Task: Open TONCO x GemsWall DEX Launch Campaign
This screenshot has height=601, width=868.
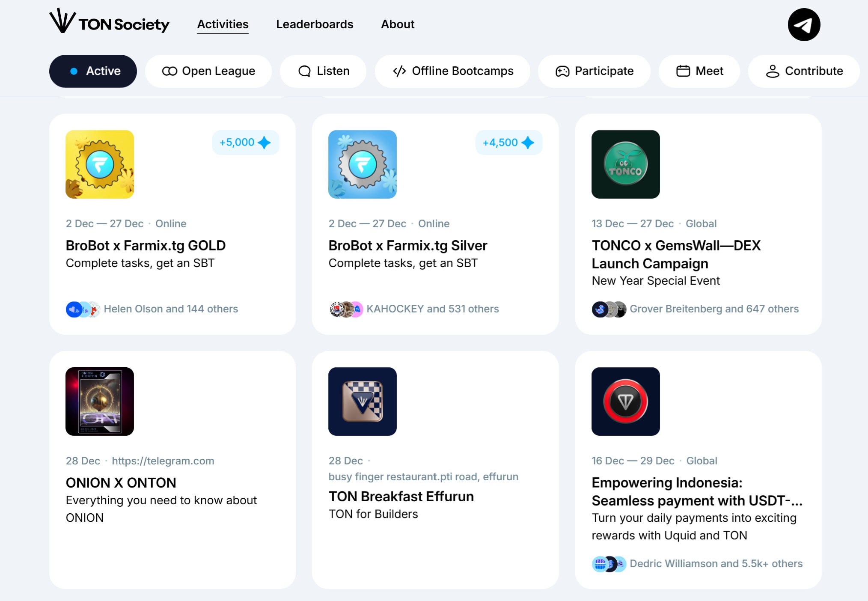Action: [676, 254]
